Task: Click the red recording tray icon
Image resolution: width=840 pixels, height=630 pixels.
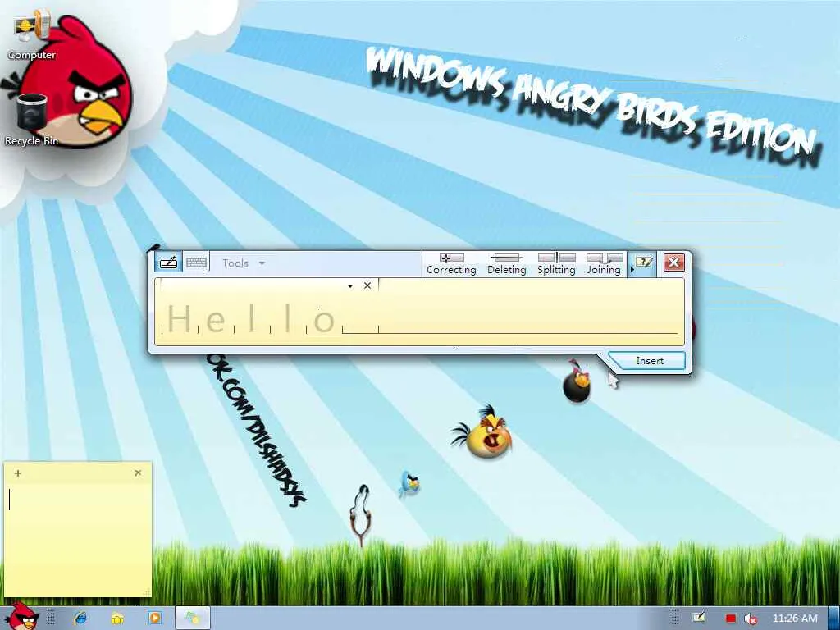Action: point(730,619)
